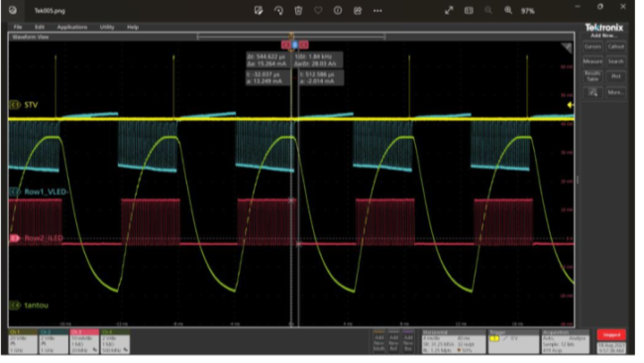Click the zoom box draw icon
Image resolution: width=644 pixels, height=363 pixels.
pyautogui.click(x=592, y=92)
